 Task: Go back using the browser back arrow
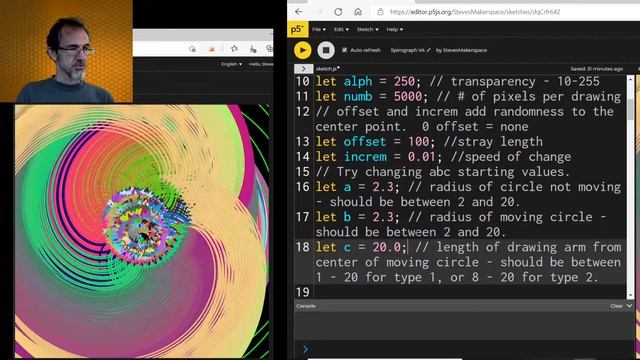coord(299,12)
